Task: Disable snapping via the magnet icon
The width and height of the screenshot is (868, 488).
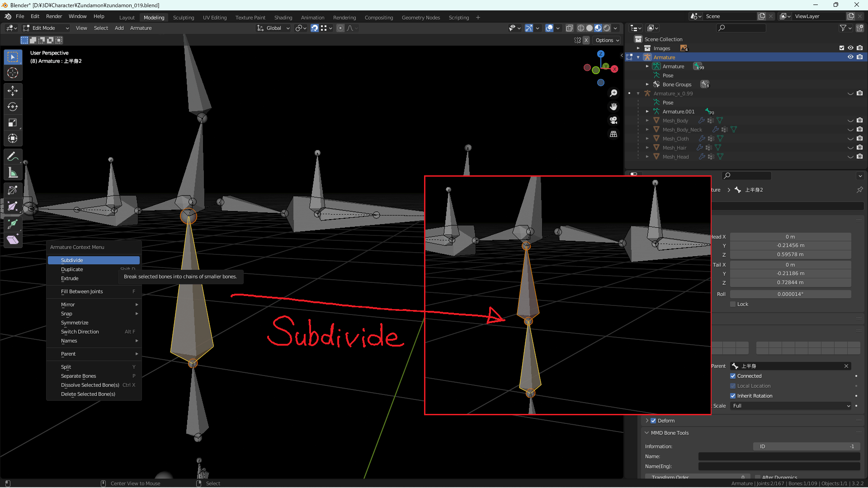Action: tap(315, 28)
